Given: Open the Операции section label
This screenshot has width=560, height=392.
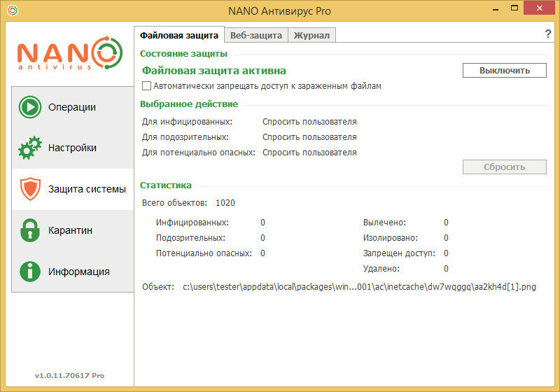Looking at the screenshot, I should point(72,107).
